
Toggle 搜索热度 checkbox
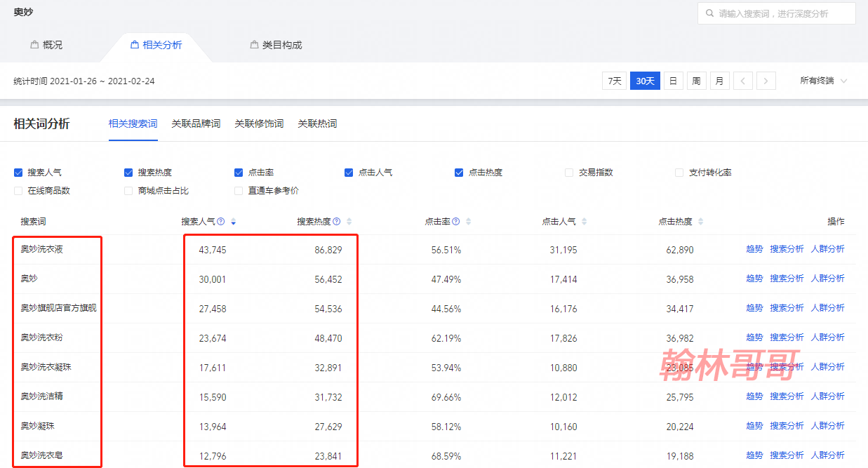tap(128, 173)
